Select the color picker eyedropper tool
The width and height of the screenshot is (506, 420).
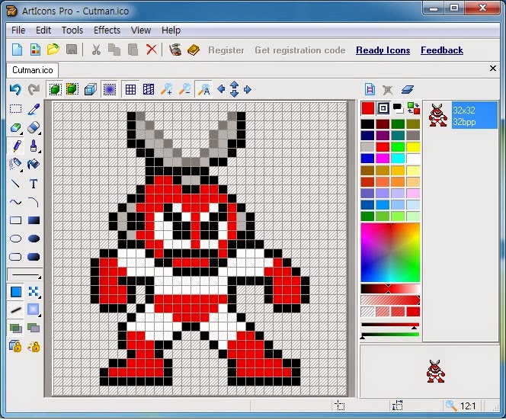click(34, 110)
